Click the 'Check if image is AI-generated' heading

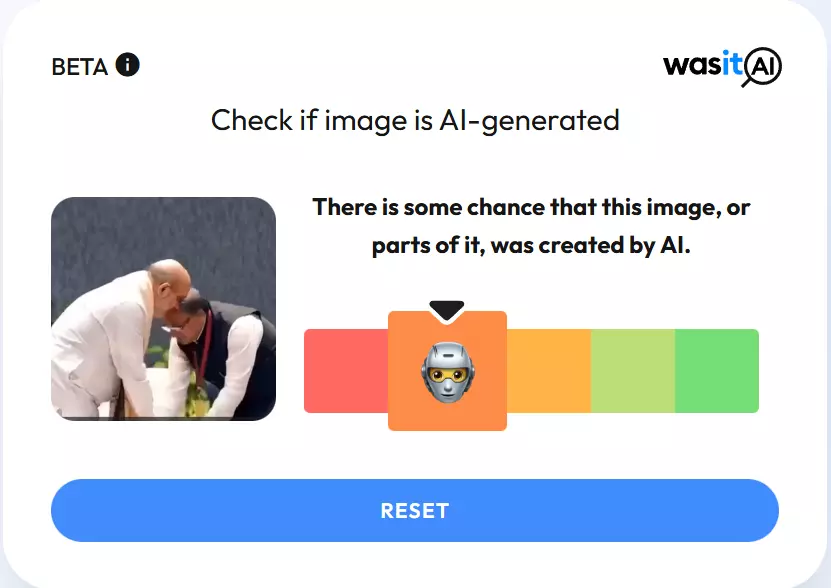(415, 120)
